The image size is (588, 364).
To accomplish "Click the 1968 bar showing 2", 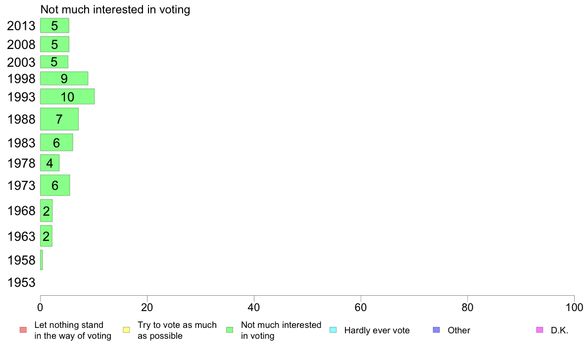I will (x=47, y=211).
